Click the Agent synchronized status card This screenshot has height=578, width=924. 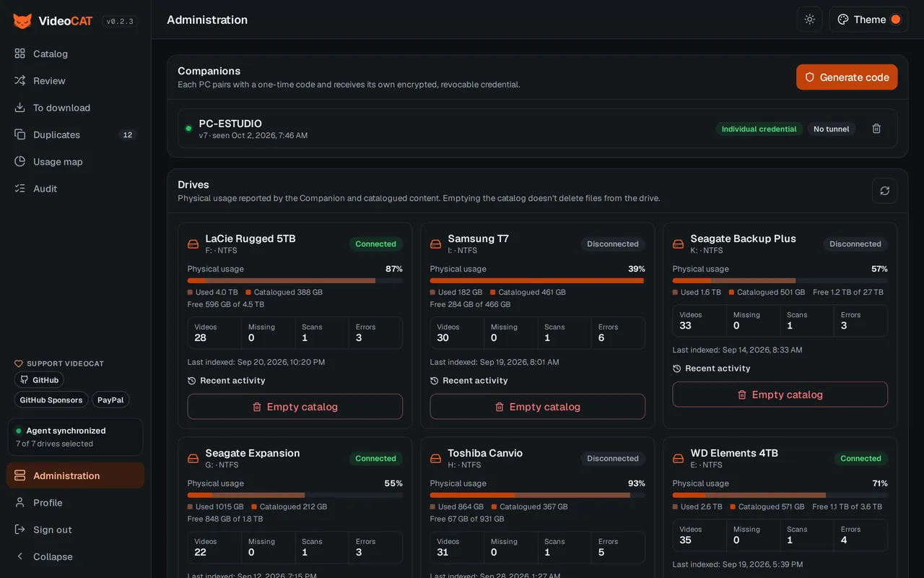(75, 437)
